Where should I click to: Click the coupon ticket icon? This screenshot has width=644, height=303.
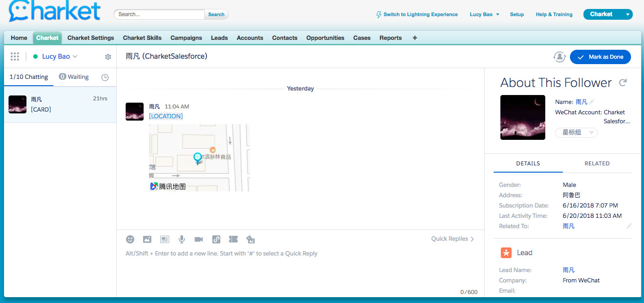click(233, 239)
